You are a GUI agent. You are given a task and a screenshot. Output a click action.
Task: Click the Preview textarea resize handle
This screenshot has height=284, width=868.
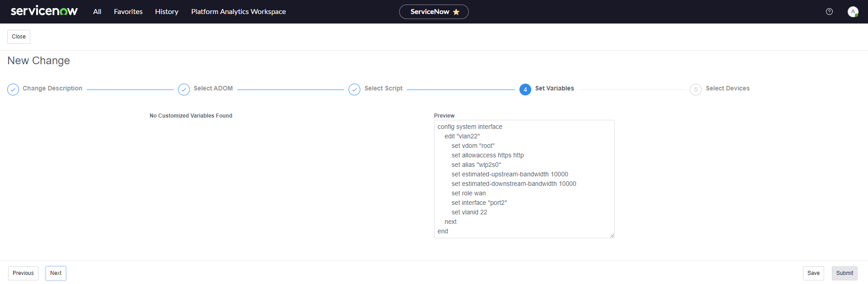click(612, 236)
